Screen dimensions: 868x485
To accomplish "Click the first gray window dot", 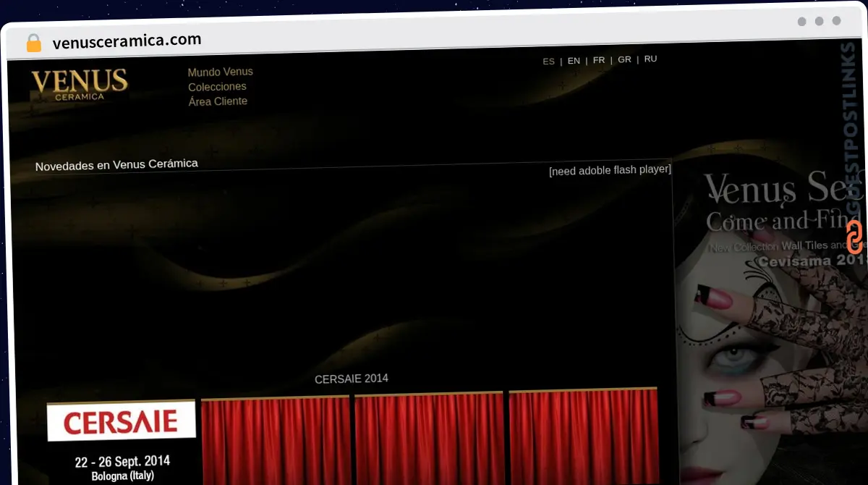I will pyautogui.click(x=801, y=22).
